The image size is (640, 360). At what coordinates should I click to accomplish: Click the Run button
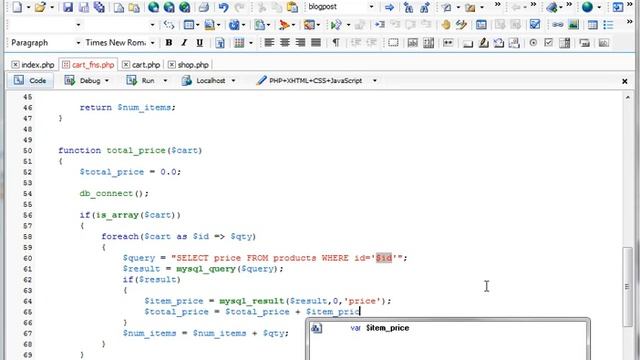pyautogui.click(x=140, y=80)
